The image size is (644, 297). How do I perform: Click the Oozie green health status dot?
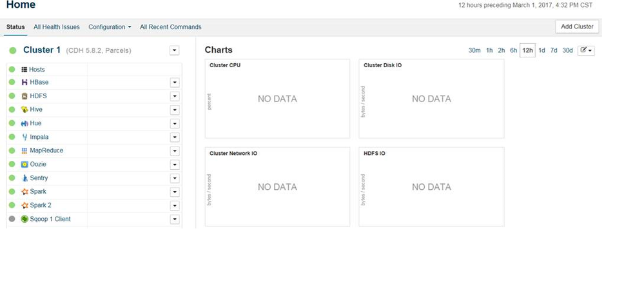point(12,164)
